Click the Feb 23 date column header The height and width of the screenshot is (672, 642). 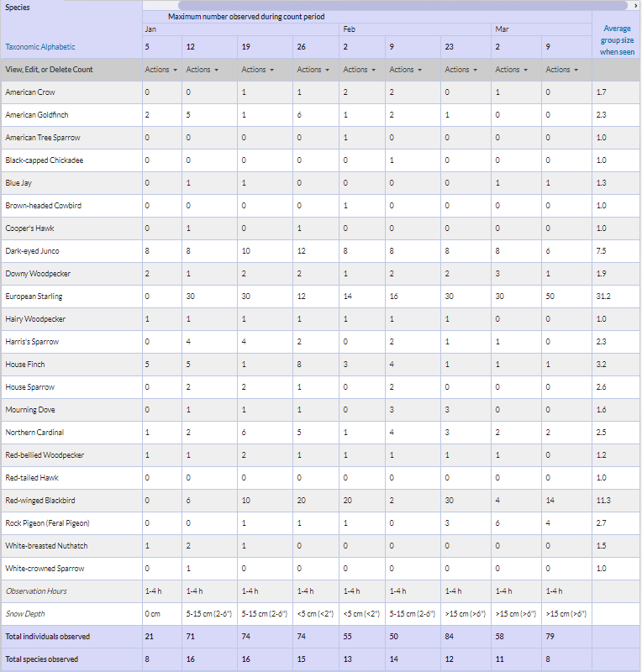[449, 47]
